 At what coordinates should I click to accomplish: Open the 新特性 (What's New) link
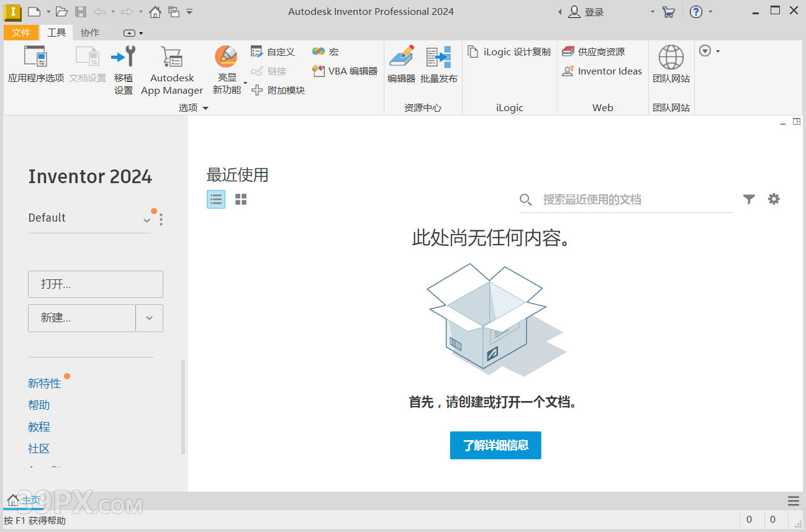click(45, 384)
